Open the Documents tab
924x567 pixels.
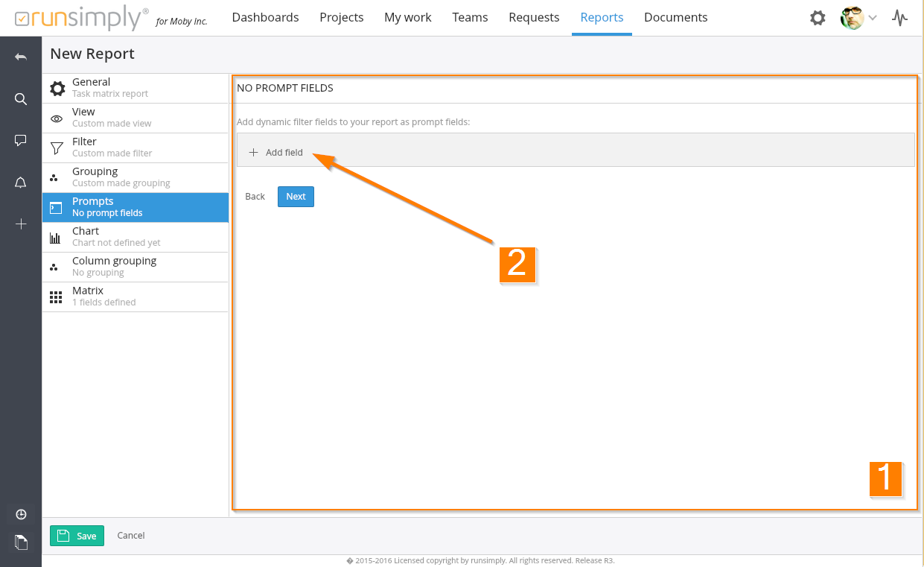click(675, 17)
